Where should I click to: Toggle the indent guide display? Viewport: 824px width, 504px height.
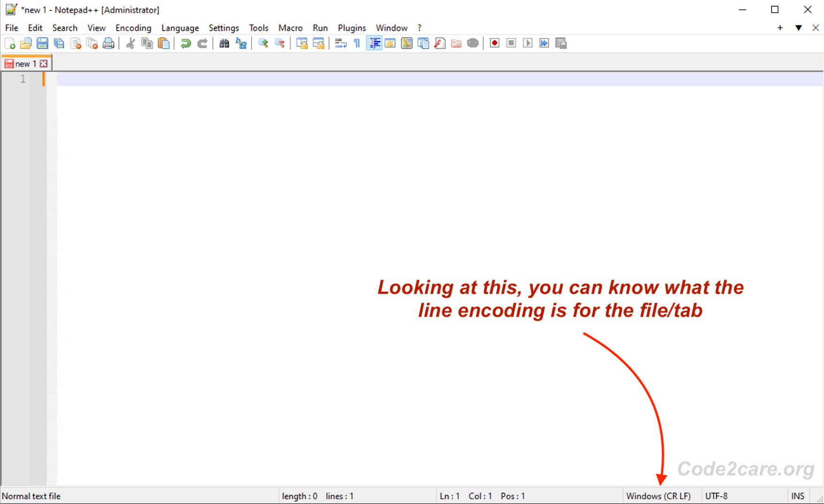tap(374, 43)
